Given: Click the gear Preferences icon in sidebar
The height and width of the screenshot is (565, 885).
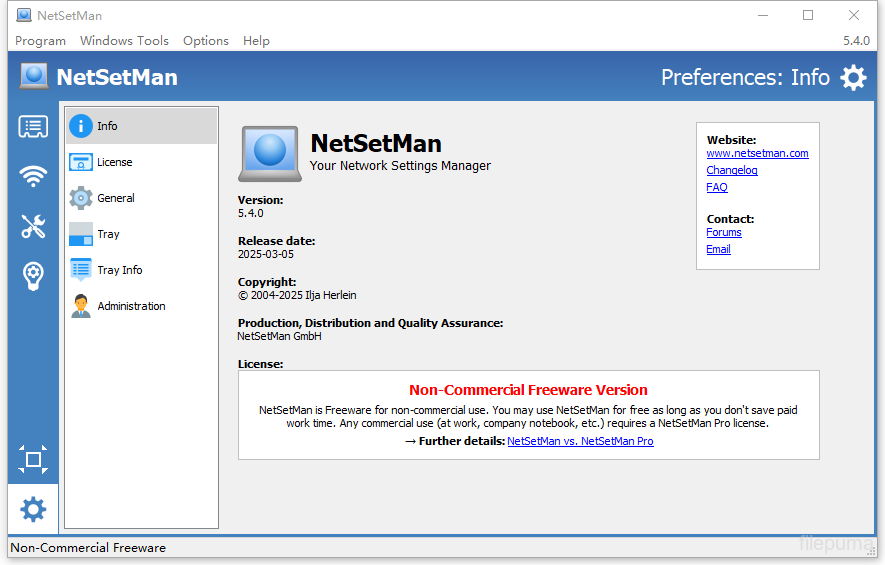Looking at the screenshot, I should click(x=33, y=510).
